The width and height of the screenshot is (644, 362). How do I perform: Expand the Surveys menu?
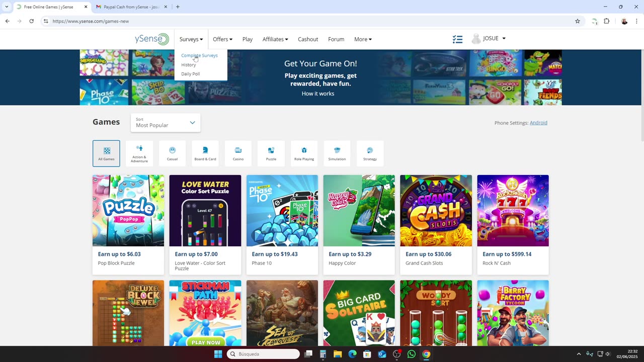tap(191, 39)
